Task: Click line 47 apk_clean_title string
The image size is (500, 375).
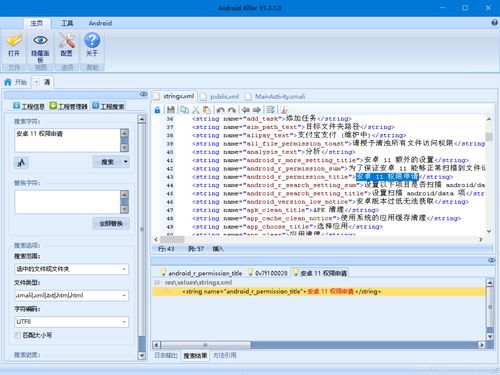Action: (285, 210)
